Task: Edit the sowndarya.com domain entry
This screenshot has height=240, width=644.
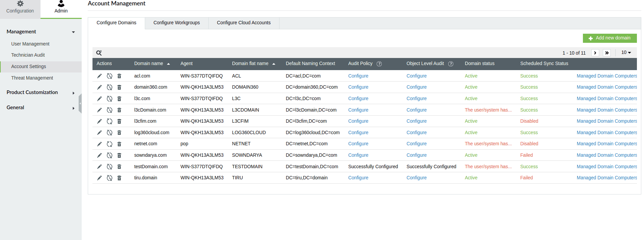Action: [x=99, y=155]
